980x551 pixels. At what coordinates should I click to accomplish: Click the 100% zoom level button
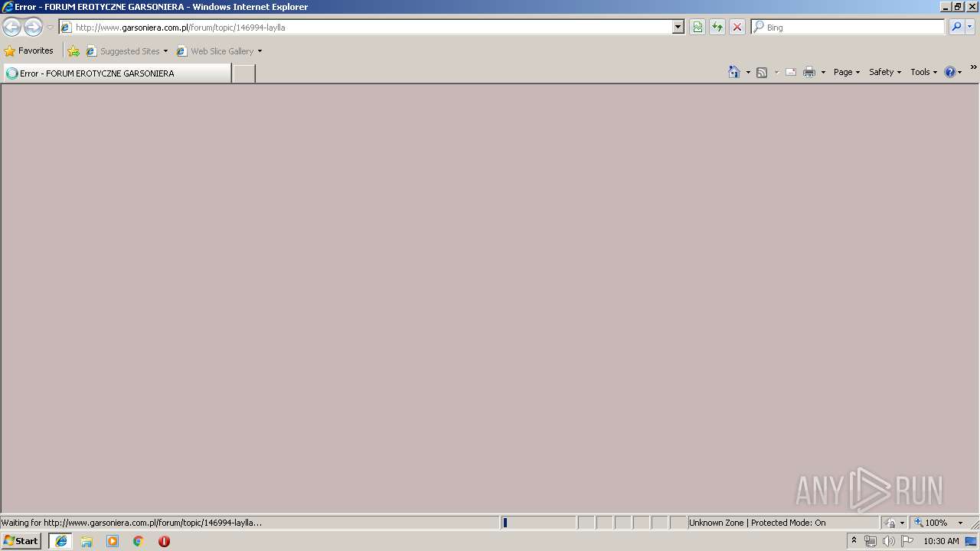click(x=932, y=523)
